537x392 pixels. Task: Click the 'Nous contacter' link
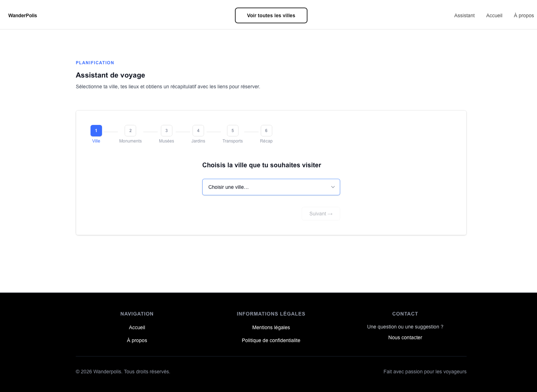(x=405, y=337)
